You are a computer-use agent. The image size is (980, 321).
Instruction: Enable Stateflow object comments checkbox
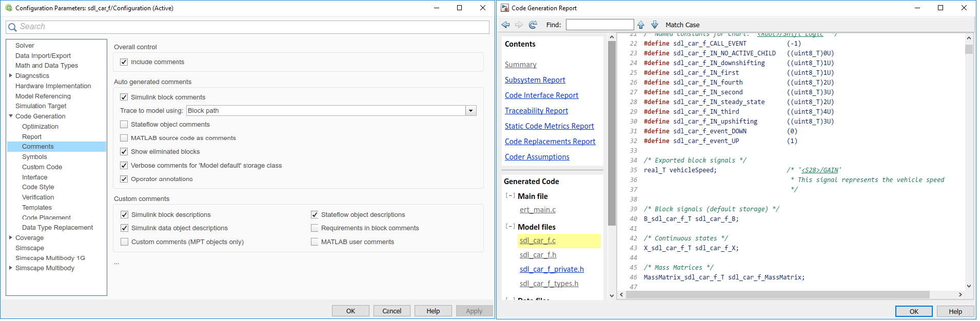124,125
